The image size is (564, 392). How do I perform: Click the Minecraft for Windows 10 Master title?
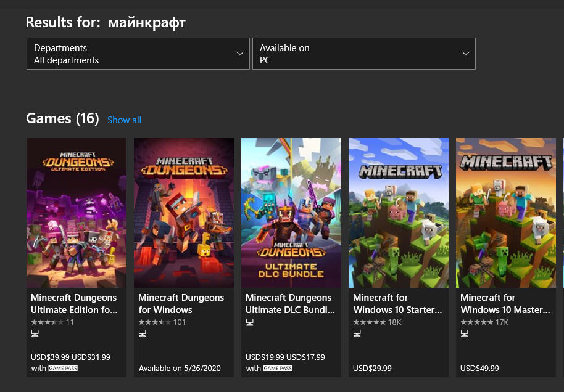pos(505,304)
